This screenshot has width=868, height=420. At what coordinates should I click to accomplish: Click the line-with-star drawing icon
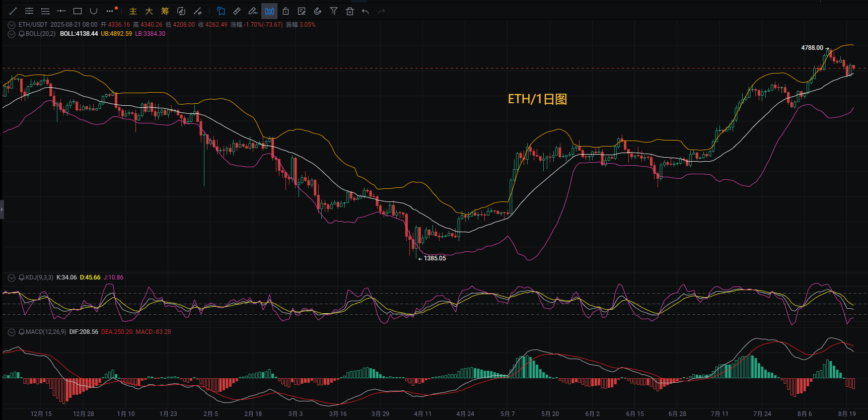pos(197,11)
